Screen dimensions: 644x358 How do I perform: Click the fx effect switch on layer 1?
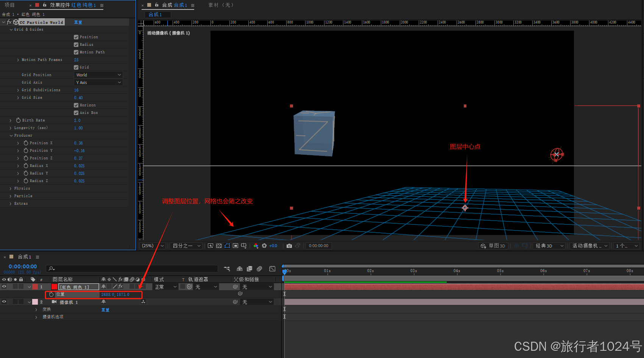pyautogui.click(x=120, y=286)
